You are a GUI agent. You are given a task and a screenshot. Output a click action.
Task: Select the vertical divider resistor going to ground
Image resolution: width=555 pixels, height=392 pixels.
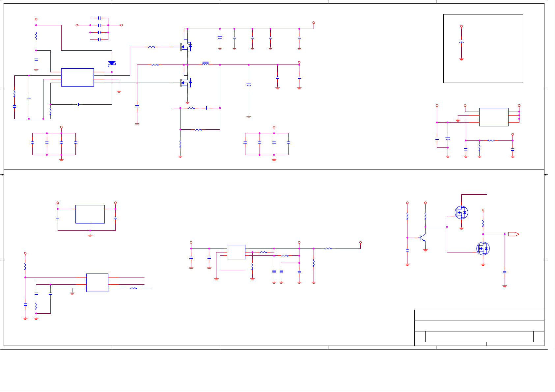pyautogui.click(x=180, y=144)
